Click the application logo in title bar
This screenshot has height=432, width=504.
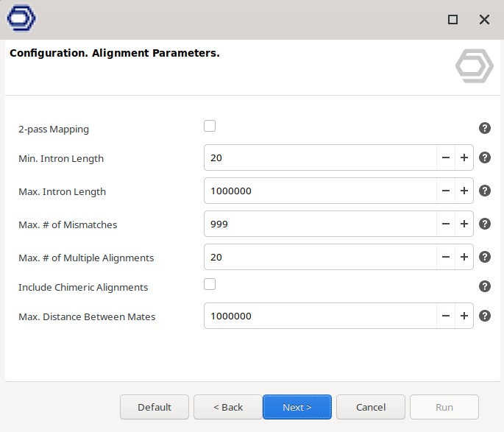click(21, 19)
